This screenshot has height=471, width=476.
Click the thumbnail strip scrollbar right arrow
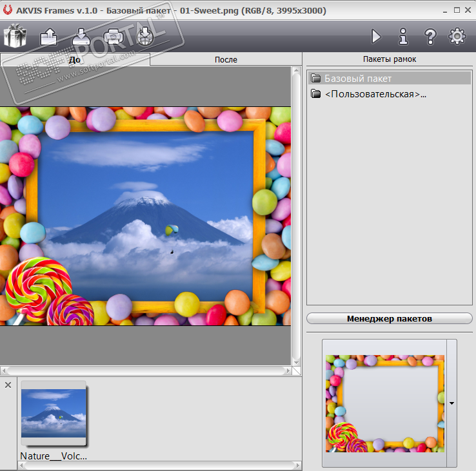(298, 465)
